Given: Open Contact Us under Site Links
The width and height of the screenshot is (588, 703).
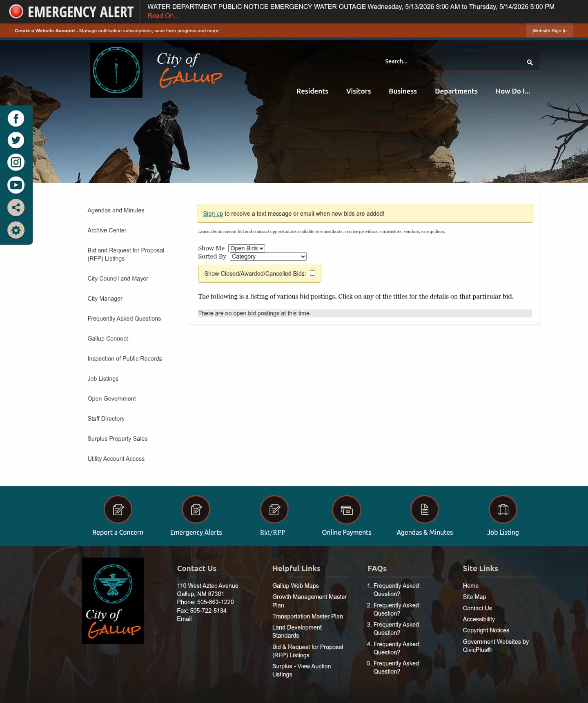Looking at the screenshot, I should coord(477,608).
